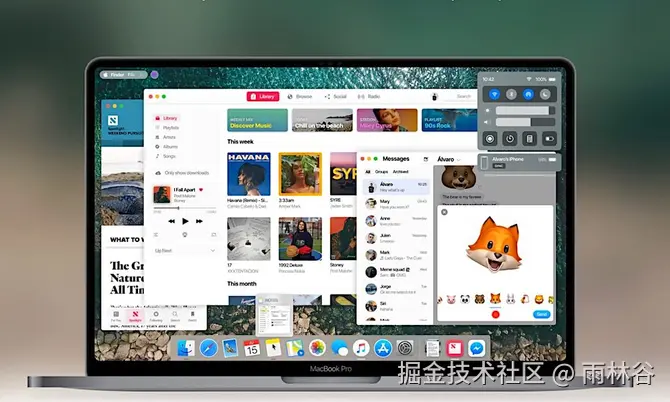Image resolution: width=670 pixels, height=402 pixels.
Task: Open the Finder menu in the menu bar
Action: point(117,75)
